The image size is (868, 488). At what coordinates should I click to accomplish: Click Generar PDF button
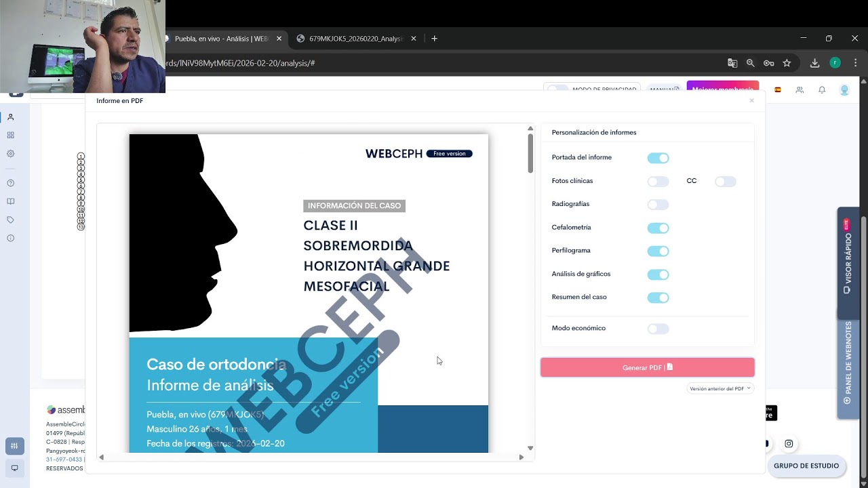click(x=648, y=367)
